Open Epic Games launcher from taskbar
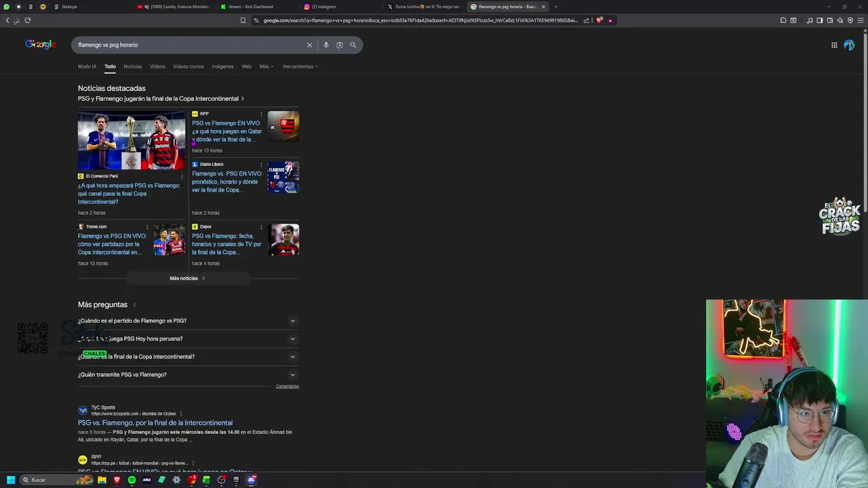The image size is (868, 488). click(x=236, y=480)
